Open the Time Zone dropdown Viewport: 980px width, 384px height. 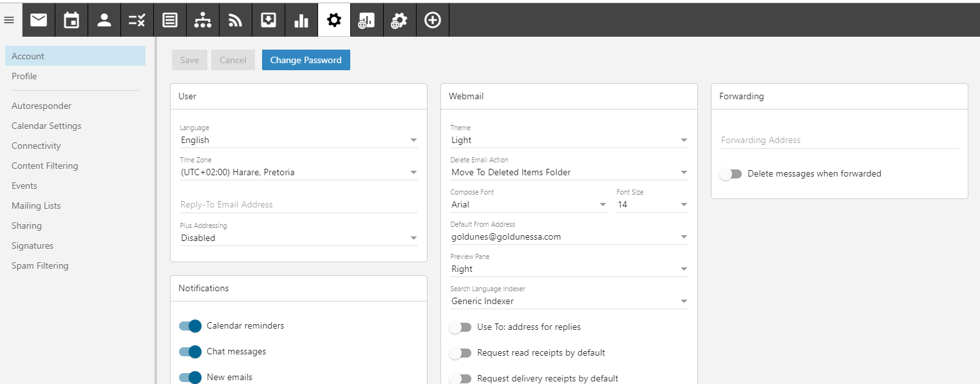pyautogui.click(x=299, y=172)
